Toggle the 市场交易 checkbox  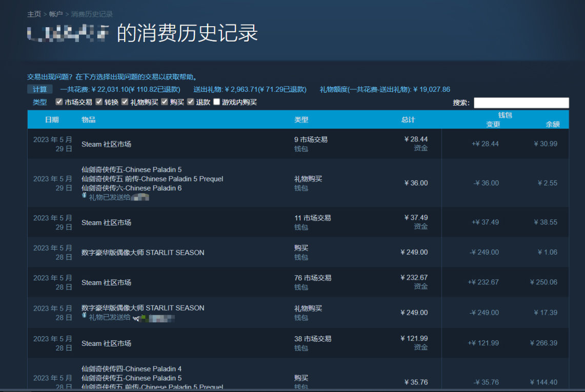coord(58,102)
